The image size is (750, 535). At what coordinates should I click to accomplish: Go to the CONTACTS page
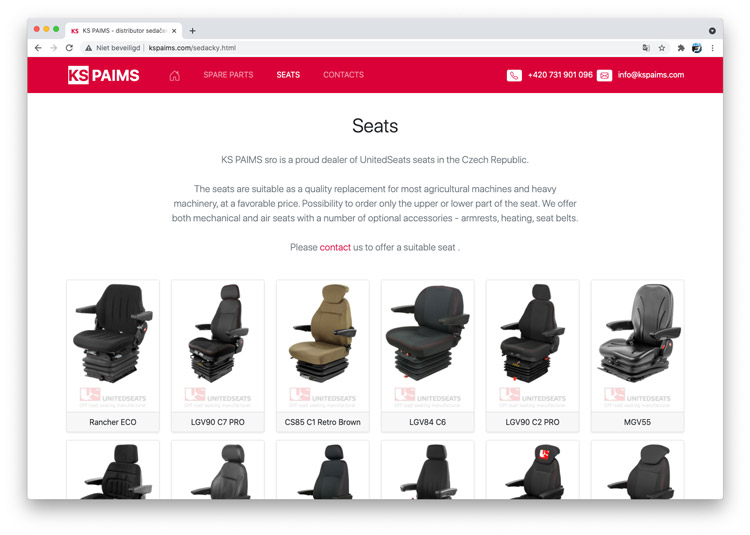coord(343,75)
